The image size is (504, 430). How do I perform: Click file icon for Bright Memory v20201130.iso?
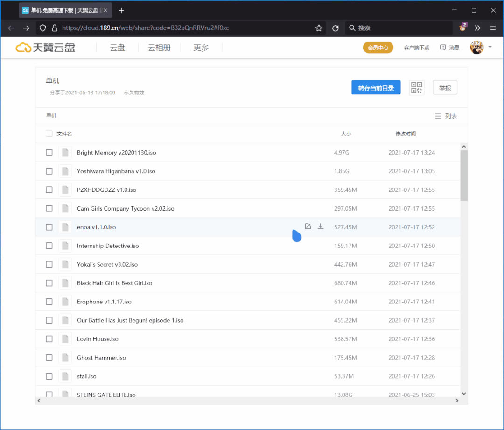65,153
